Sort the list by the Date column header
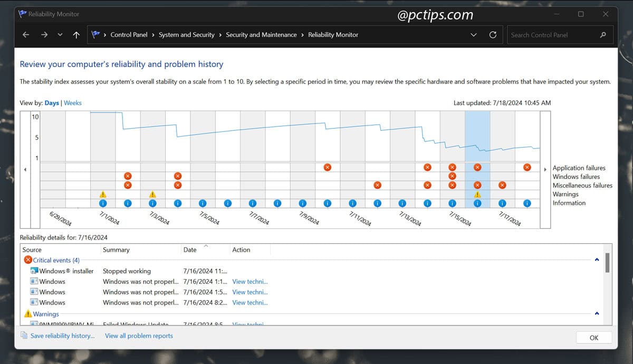Viewport: 633px width, 364px height. point(190,250)
